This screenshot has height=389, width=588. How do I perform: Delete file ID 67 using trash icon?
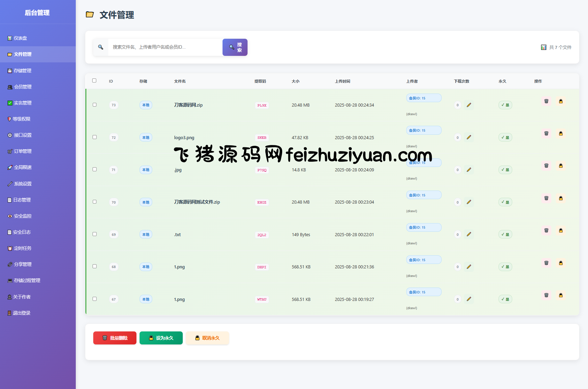[546, 295]
